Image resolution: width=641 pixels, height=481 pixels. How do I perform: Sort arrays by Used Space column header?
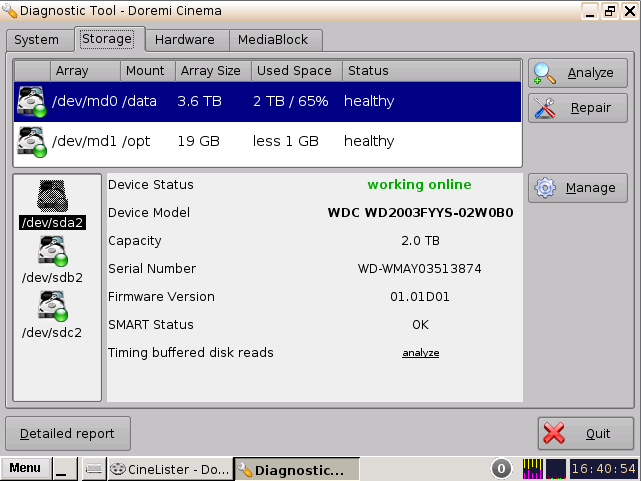(293, 71)
